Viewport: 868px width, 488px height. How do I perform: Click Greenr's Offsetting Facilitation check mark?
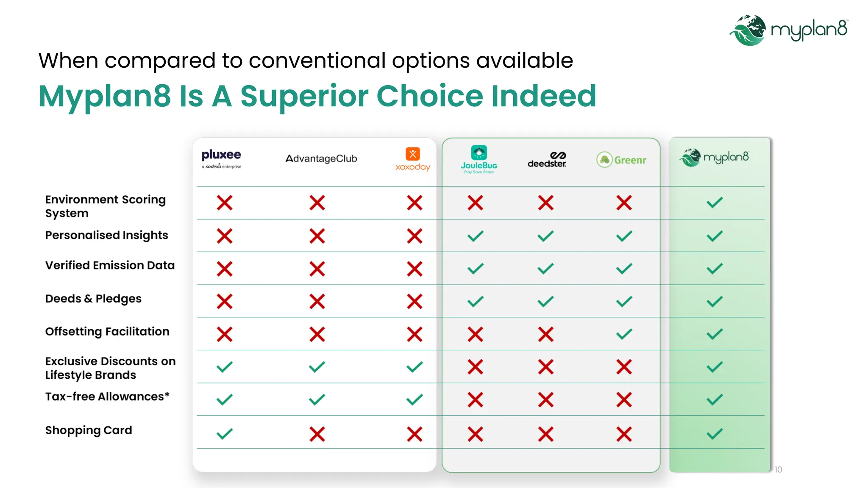click(624, 334)
